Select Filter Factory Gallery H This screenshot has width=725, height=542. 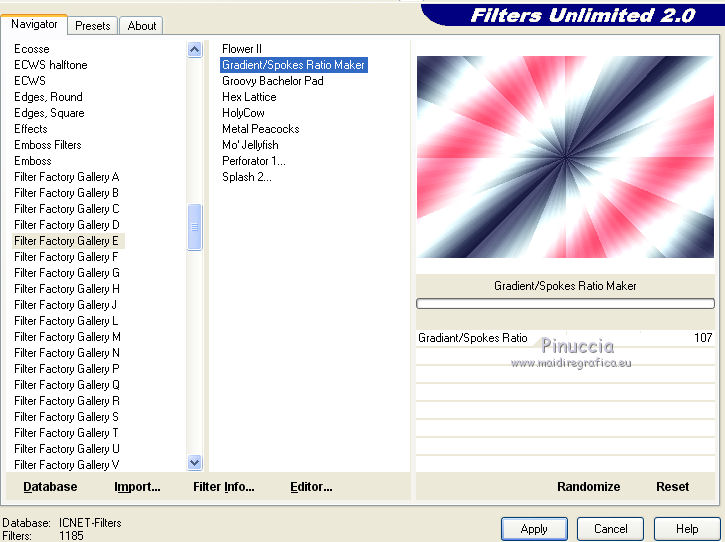click(67, 289)
